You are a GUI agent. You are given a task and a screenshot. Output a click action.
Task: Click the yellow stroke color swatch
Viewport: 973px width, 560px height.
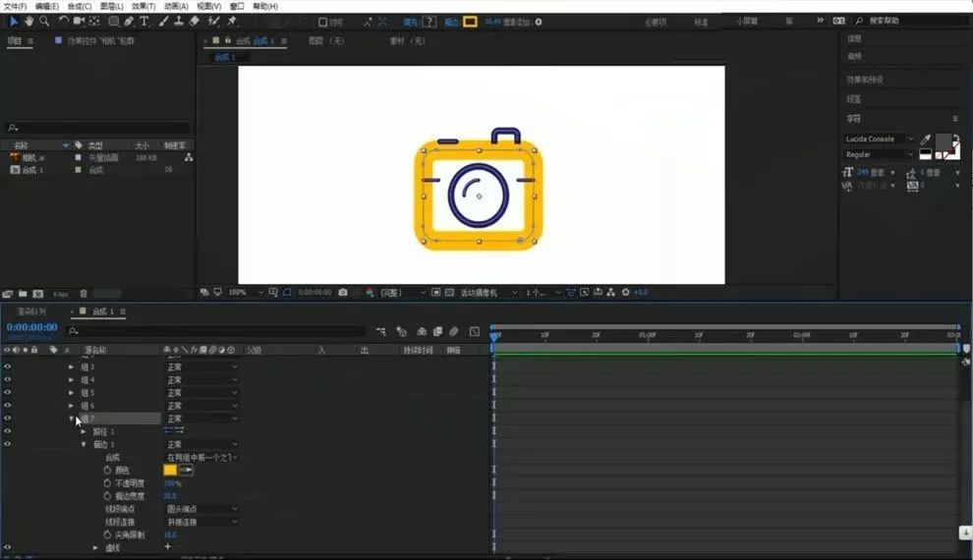click(170, 470)
